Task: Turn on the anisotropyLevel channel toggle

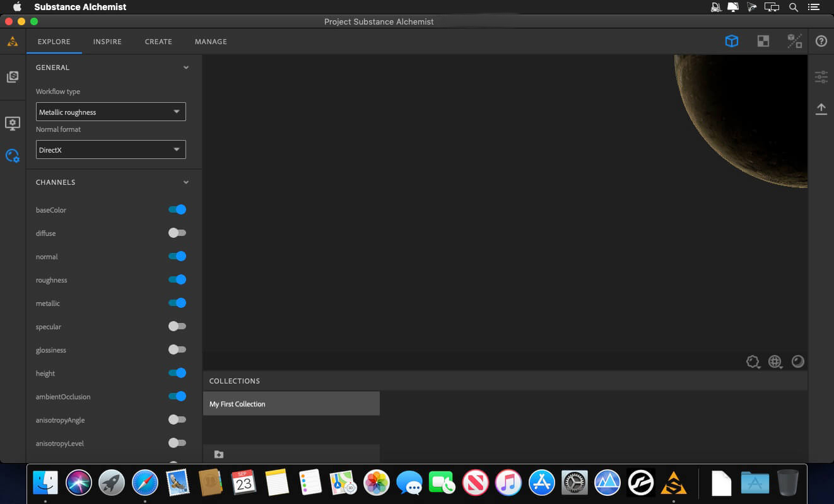Action: 177,443
